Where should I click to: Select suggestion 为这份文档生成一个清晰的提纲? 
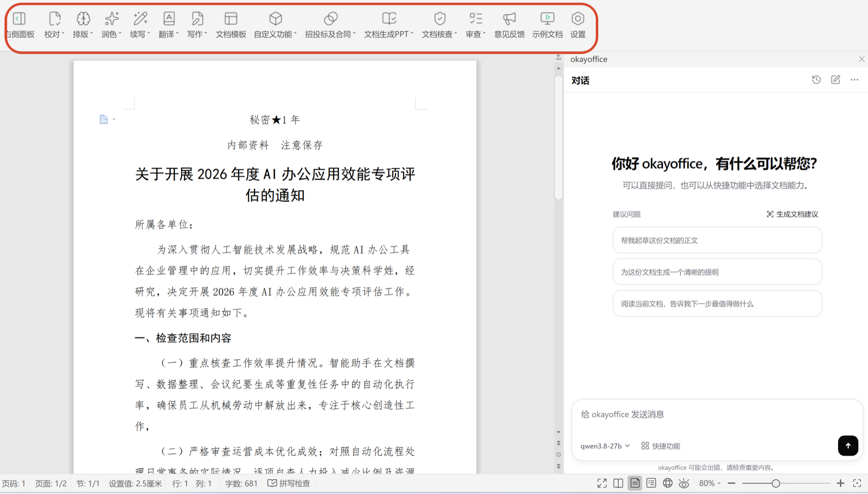tap(717, 272)
